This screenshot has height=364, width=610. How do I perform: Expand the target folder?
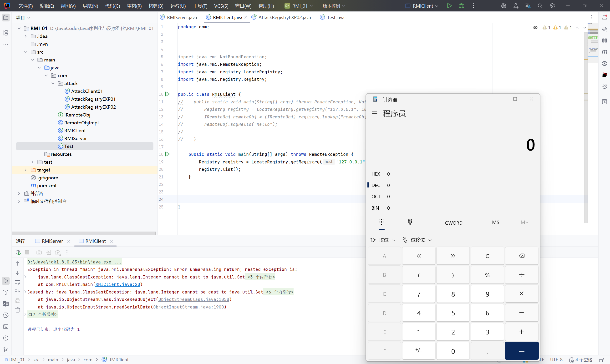pyautogui.click(x=25, y=170)
